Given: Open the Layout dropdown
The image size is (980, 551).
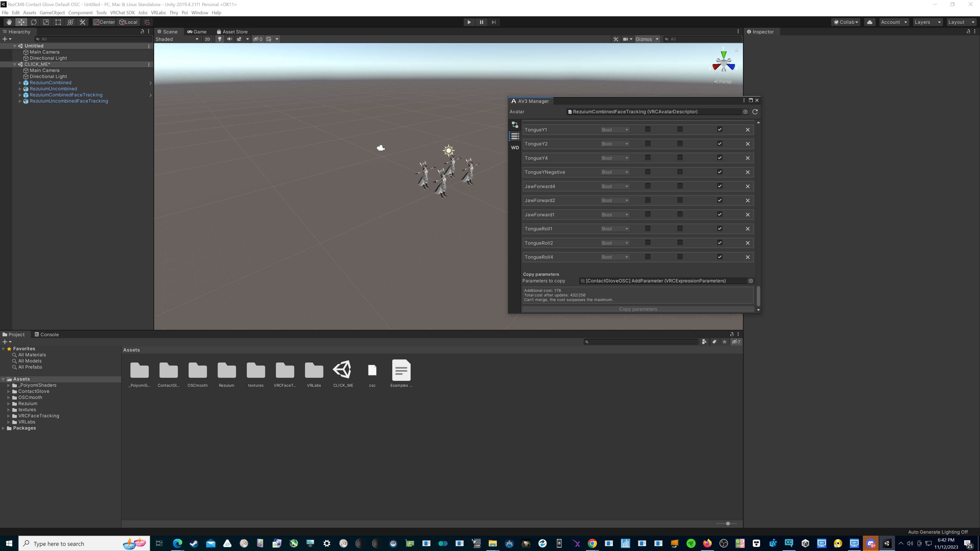Looking at the screenshot, I should [961, 22].
